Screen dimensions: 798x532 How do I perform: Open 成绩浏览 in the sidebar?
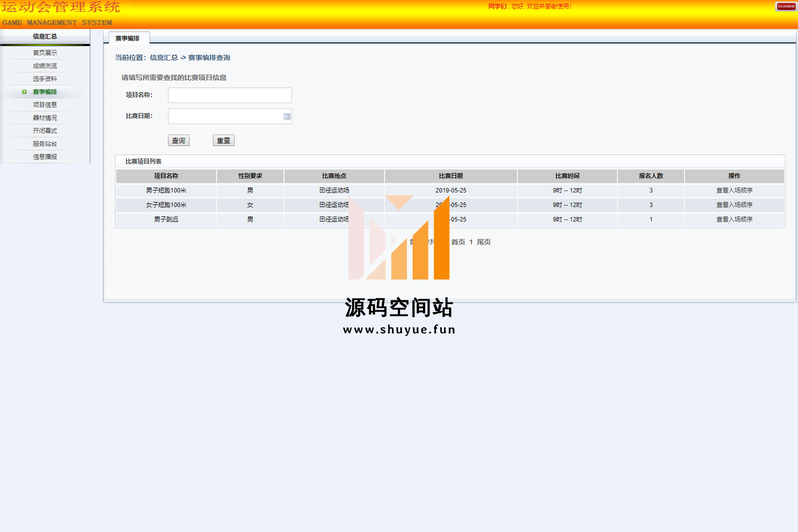tap(45, 66)
